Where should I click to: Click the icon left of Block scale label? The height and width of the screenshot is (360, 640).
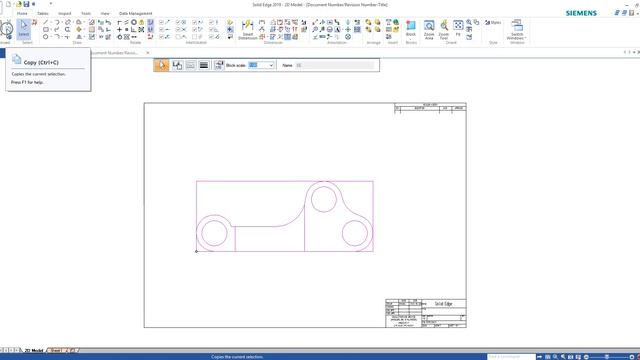[x=219, y=65]
